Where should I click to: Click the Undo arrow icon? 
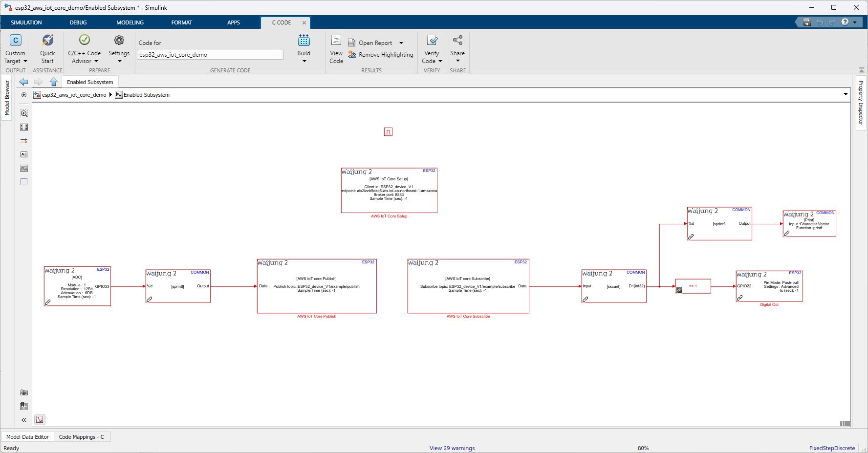(x=820, y=22)
